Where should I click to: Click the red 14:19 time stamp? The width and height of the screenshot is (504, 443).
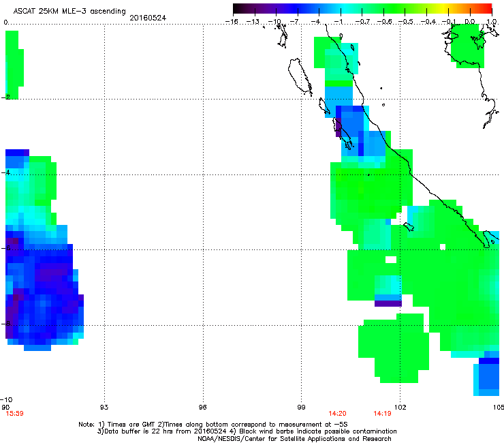pos(382,414)
